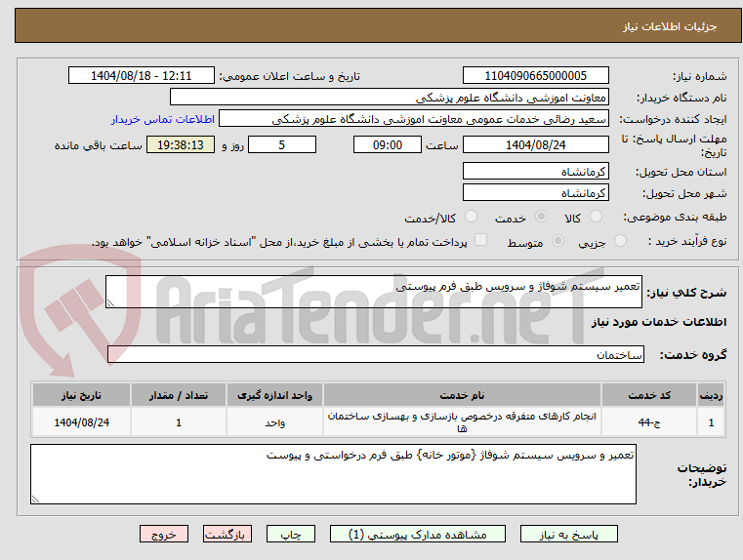Click the نام خدمت column header
Image resolution: width=743 pixels, height=560 pixels.
point(462,395)
